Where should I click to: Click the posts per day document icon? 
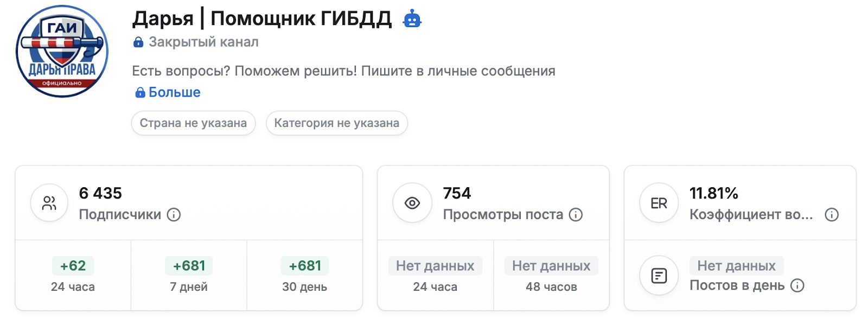point(659,276)
